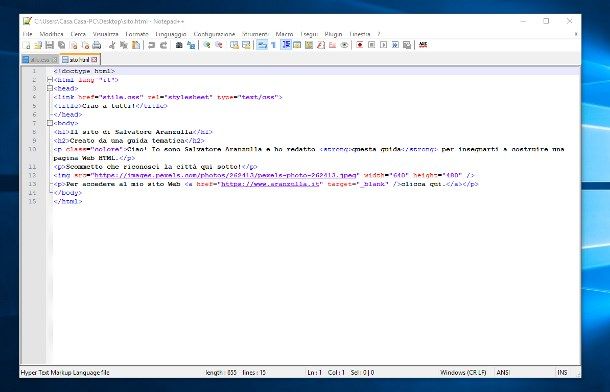
Task: Switch to the stile.css tab
Action: (x=40, y=60)
